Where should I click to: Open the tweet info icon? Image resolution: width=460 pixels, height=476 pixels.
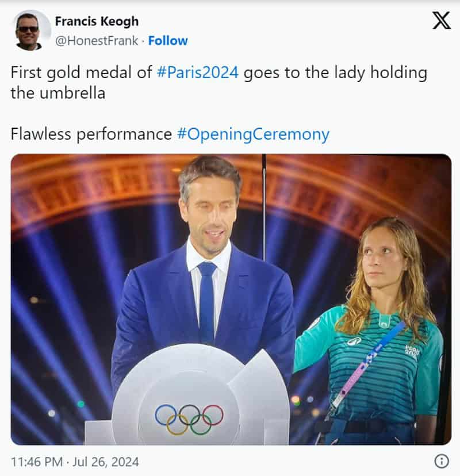442,462
